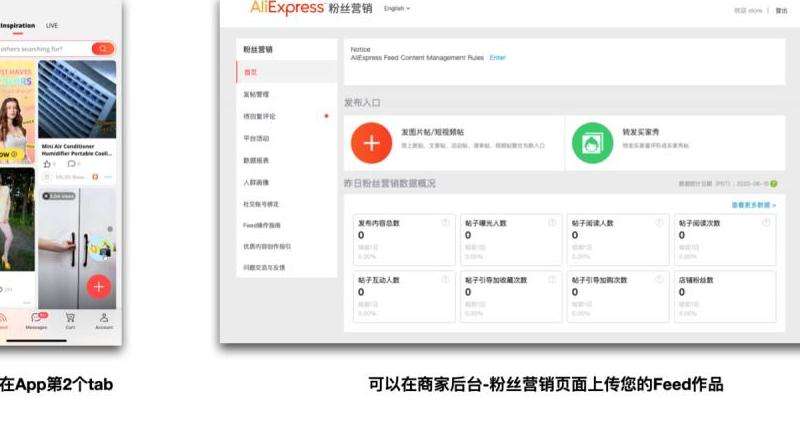Click the 粉丝营销 sidebar heading
This screenshot has width=800, height=422.
coord(258,49)
